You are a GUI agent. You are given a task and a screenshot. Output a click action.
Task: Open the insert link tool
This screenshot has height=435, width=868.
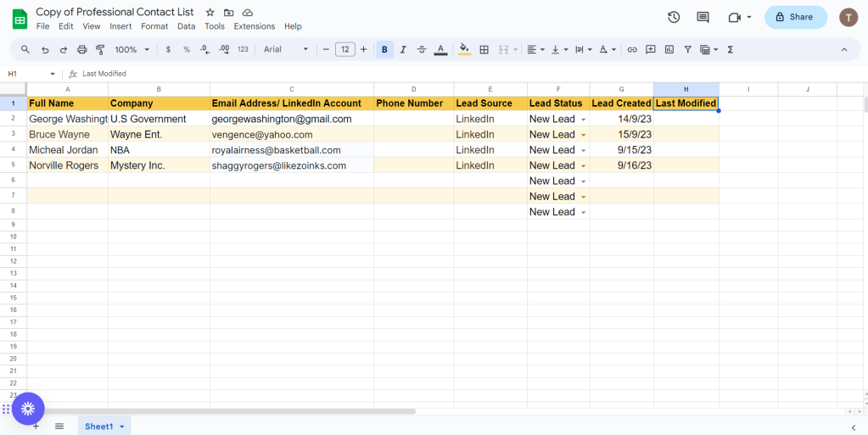click(x=632, y=50)
